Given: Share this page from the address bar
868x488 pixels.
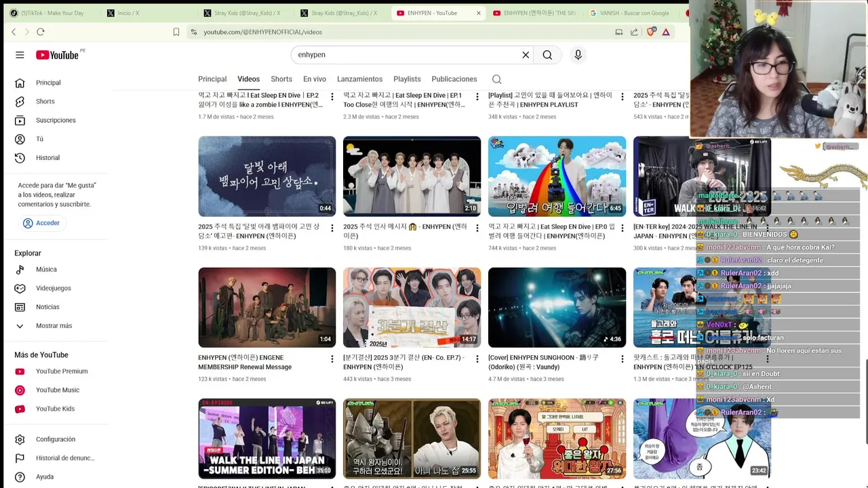Looking at the screenshot, I should (634, 32).
